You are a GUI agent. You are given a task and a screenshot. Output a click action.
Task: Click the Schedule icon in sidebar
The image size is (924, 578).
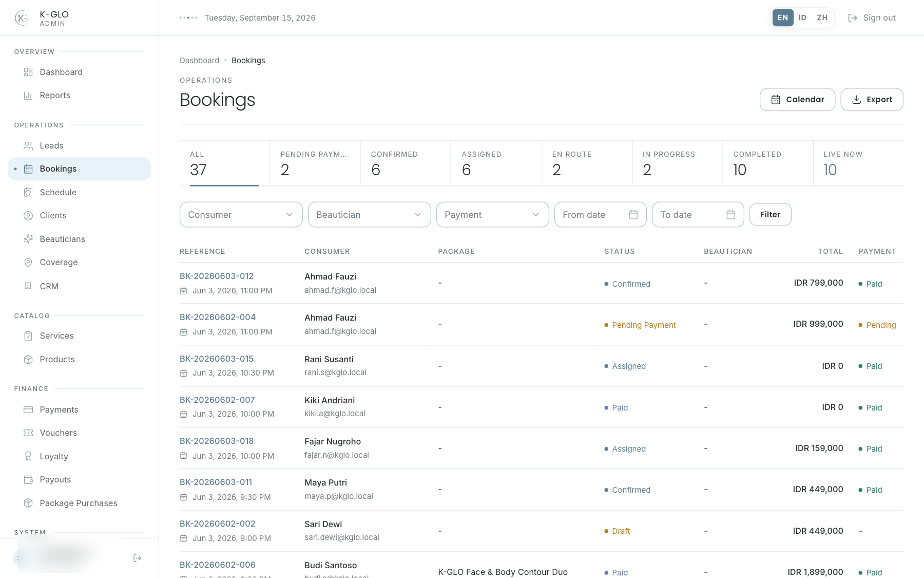pos(28,192)
